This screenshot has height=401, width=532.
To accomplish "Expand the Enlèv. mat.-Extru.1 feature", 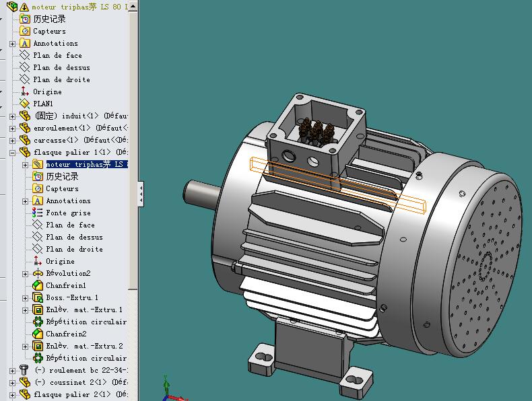I will [x=26, y=309].
